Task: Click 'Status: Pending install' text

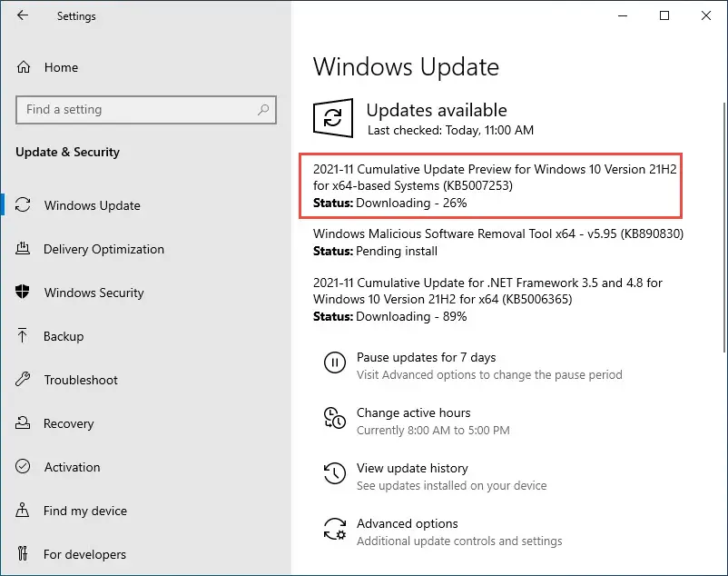Action: click(375, 252)
